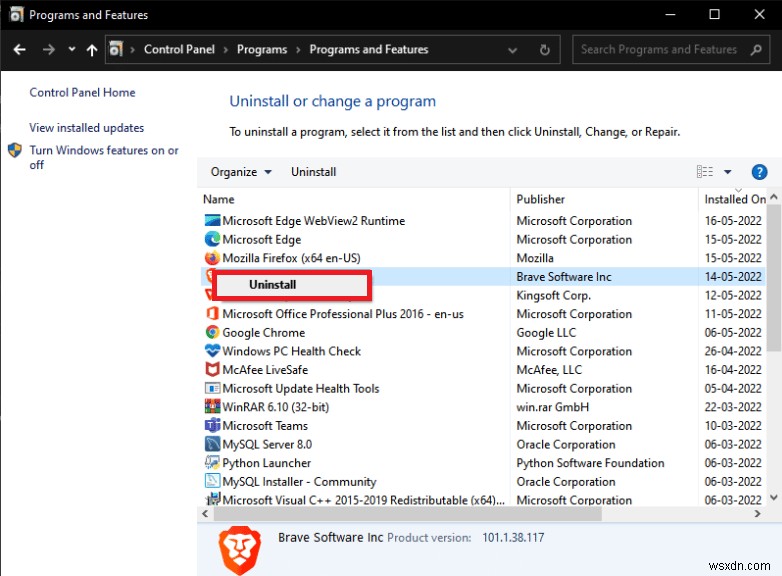Open the Organize dropdown menu
The height and width of the screenshot is (576, 782).
tap(241, 172)
